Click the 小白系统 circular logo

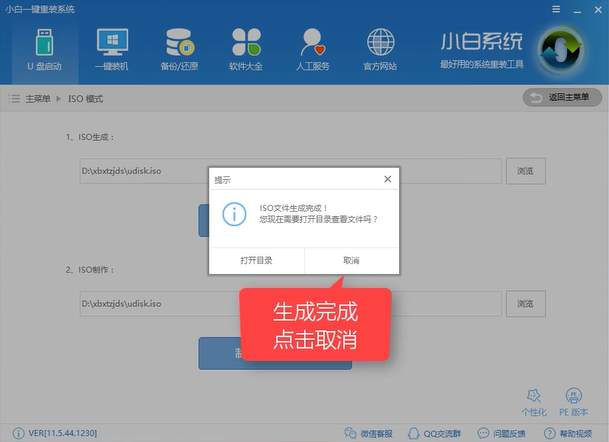(562, 50)
